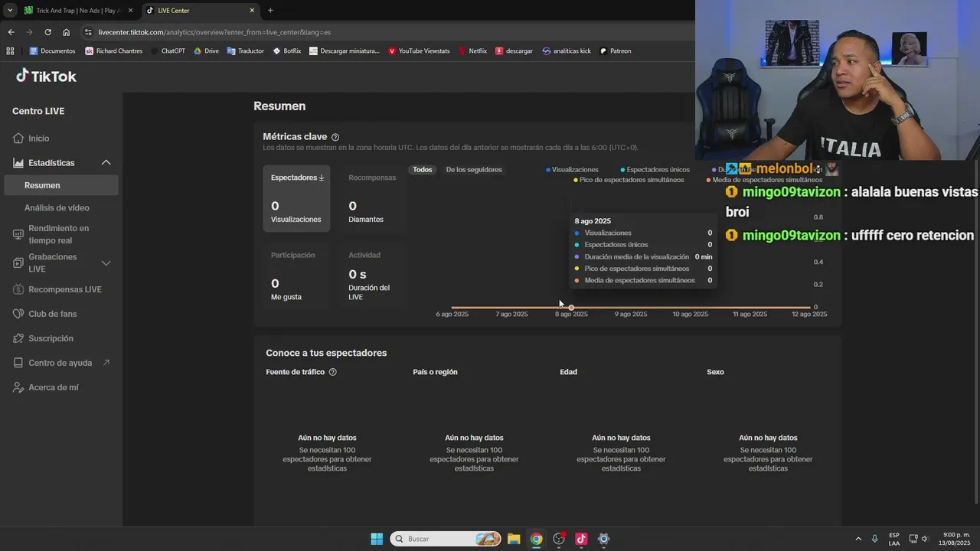Select Resumen in sidebar

(x=61, y=185)
